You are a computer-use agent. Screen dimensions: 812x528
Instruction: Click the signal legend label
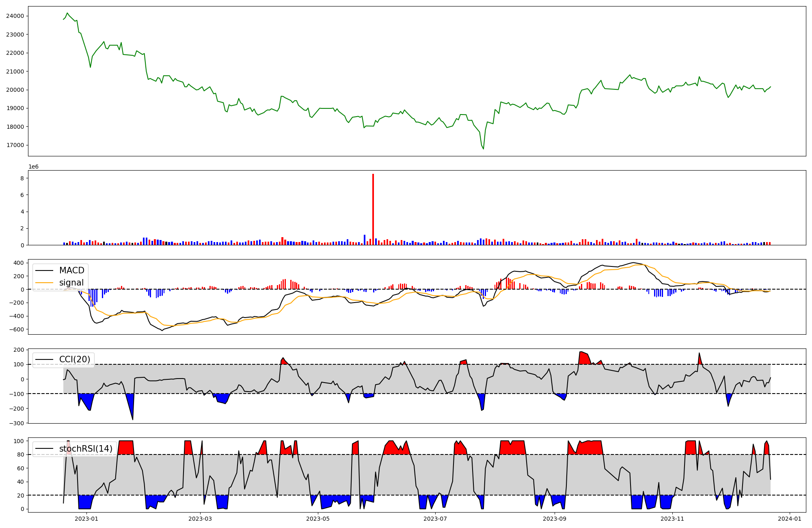click(x=71, y=283)
